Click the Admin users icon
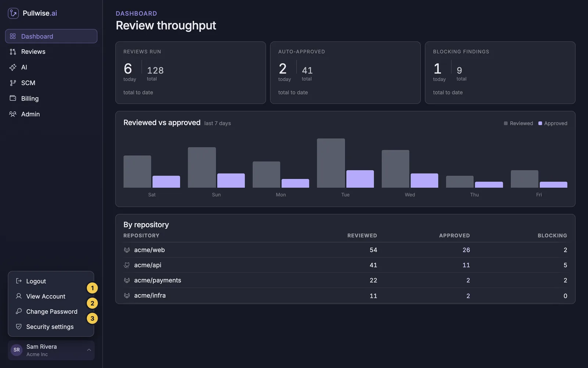This screenshot has width=588, height=368. pyautogui.click(x=13, y=114)
